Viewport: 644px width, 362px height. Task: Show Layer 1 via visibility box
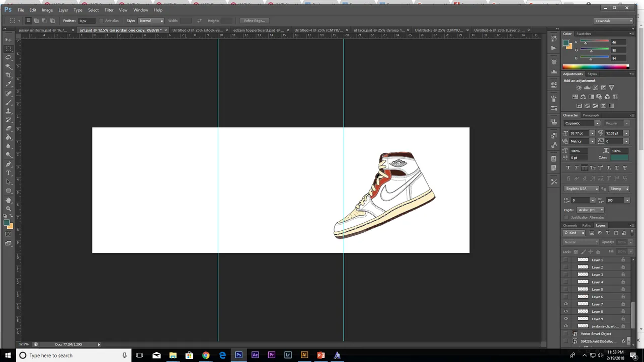click(566, 260)
